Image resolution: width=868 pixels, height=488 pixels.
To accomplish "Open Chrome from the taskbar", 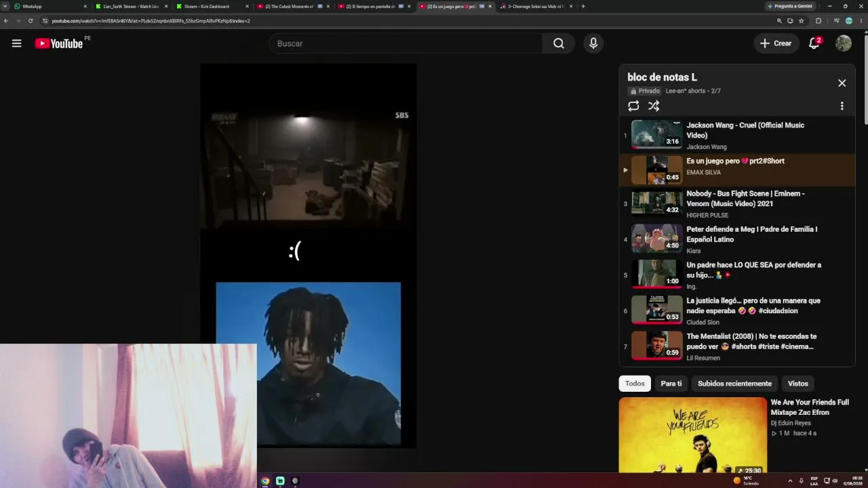I will (265, 481).
